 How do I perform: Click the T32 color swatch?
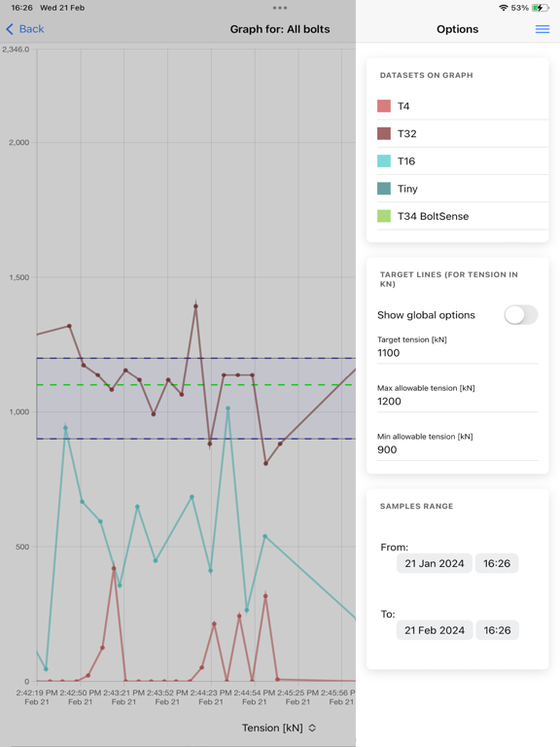[384, 133]
